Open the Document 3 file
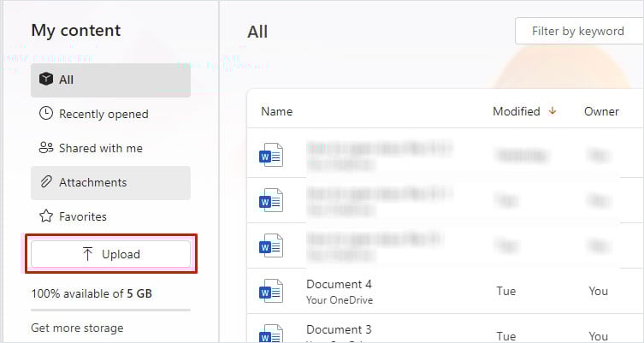The height and width of the screenshot is (343, 644). (x=339, y=329)
